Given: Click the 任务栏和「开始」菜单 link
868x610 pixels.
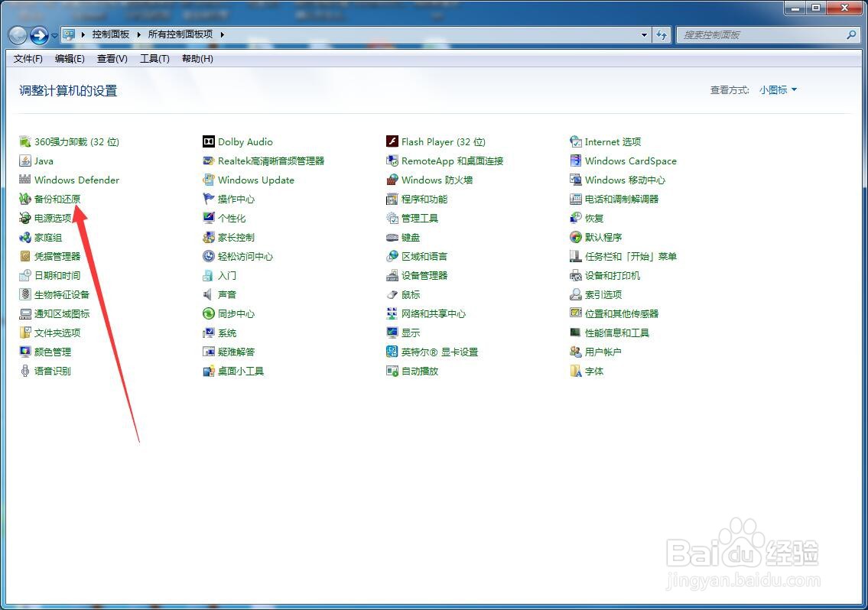Looking at the screenshot, I should [x=630, y=256].
